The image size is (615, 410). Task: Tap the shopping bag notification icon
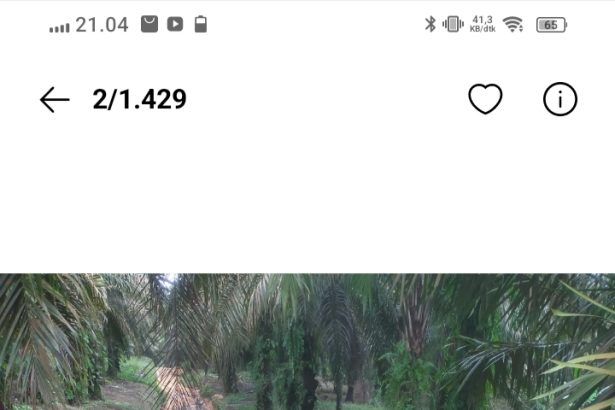[149, 24]
